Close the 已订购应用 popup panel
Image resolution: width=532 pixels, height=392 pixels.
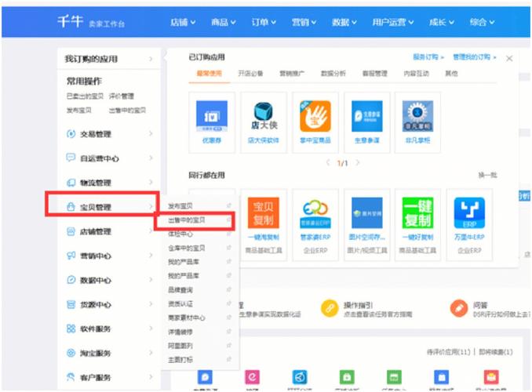pyautogui.click(x=509, y=58)
